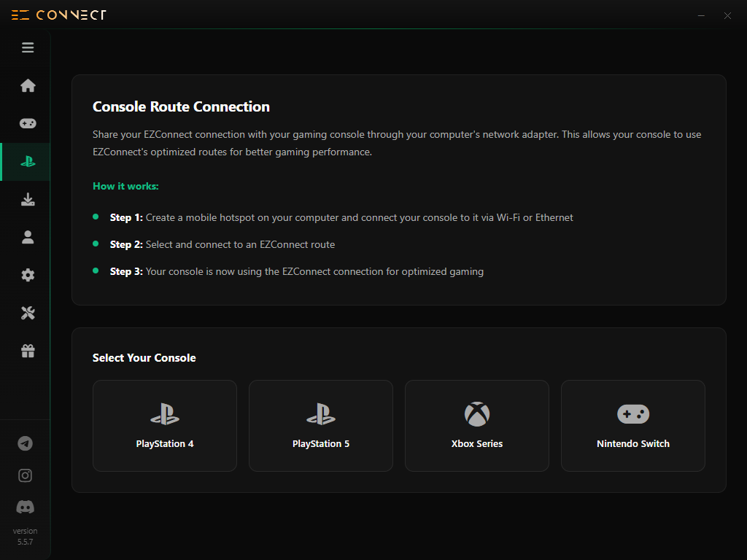Click the 'Step 2:' route instruction
This screenshot has width=747, height=560.
222,245
